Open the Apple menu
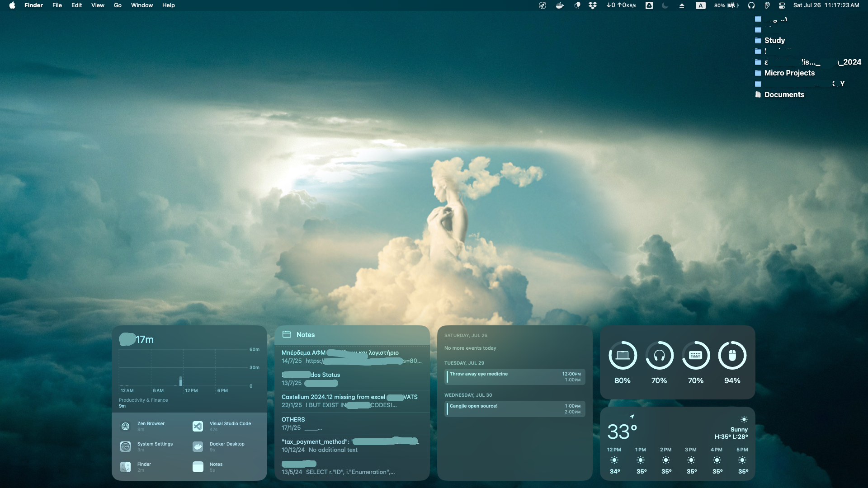The height and width of the screenshot is (488, 868). pos(12,5)
